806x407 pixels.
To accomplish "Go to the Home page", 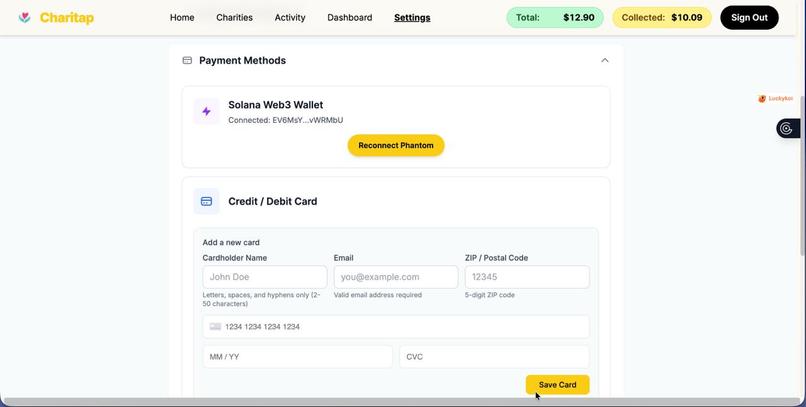I will tap(182, 17).
